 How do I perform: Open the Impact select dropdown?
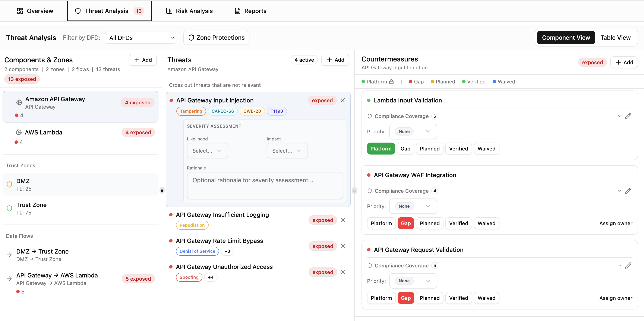287,151
